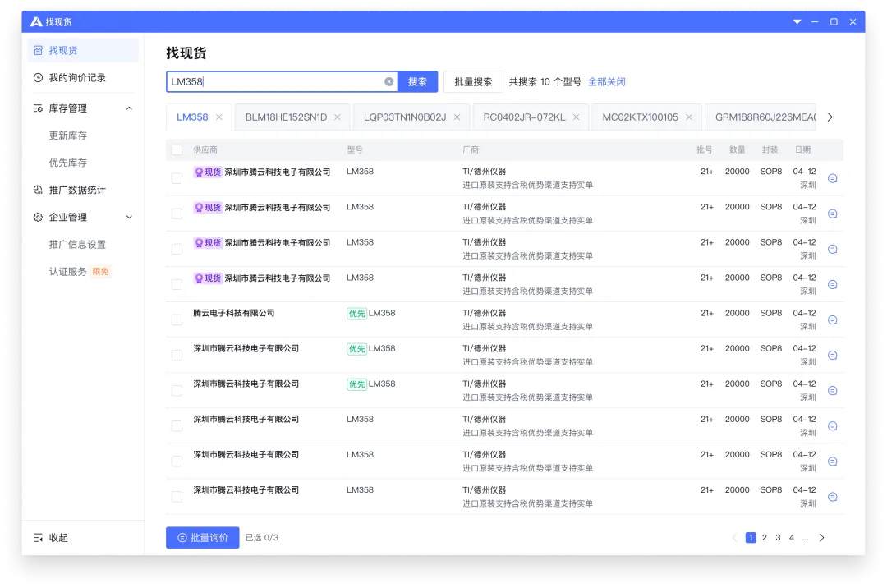Select the 找现货 sidebar icon
This screenshot has width=887, height=588.
tap(39, 49)
